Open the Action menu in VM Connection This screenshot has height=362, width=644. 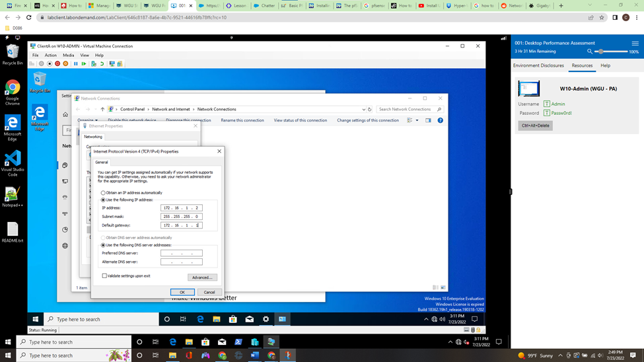tap(50, 55)
